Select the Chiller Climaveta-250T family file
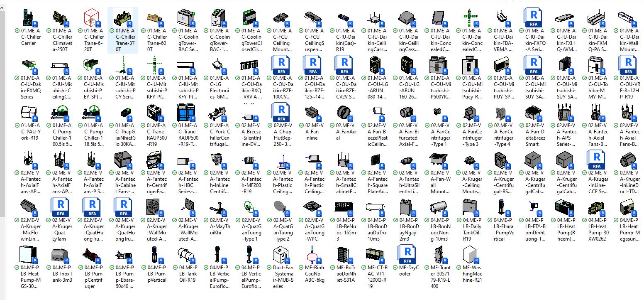This screenshot has width=644, height=300. [x=61, y=18]
